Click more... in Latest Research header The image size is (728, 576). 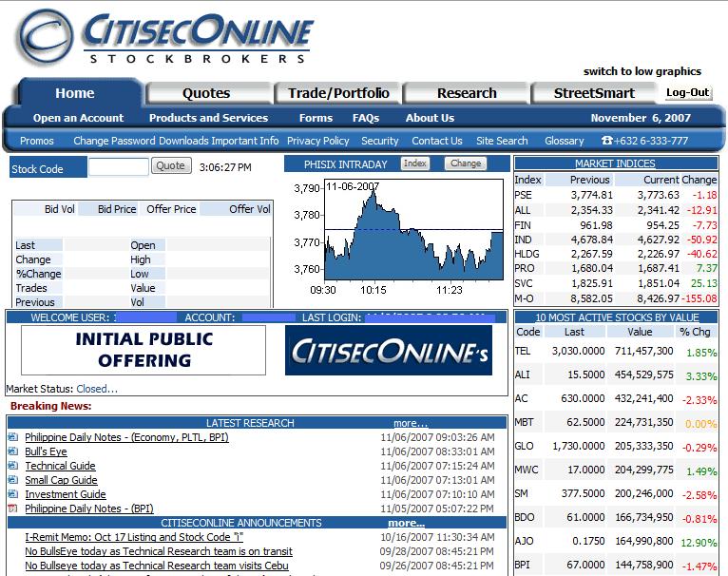[x=411, y=423]
